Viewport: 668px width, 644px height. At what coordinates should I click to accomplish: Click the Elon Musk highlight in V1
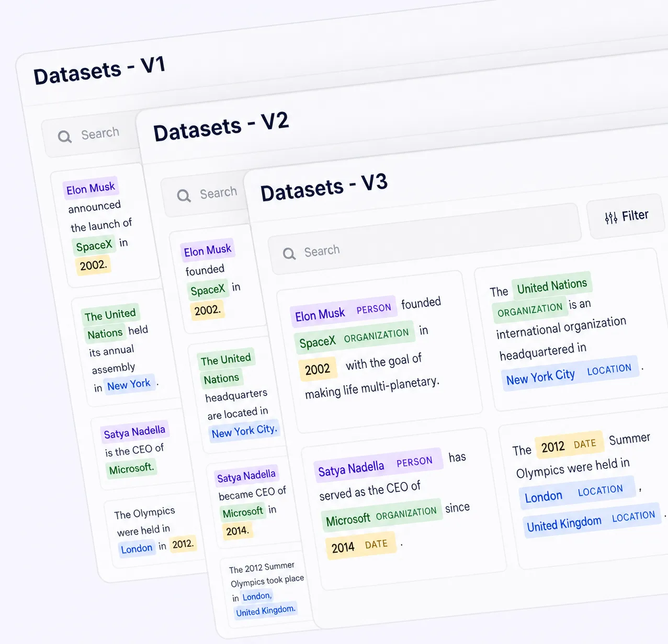pos(90,188)
